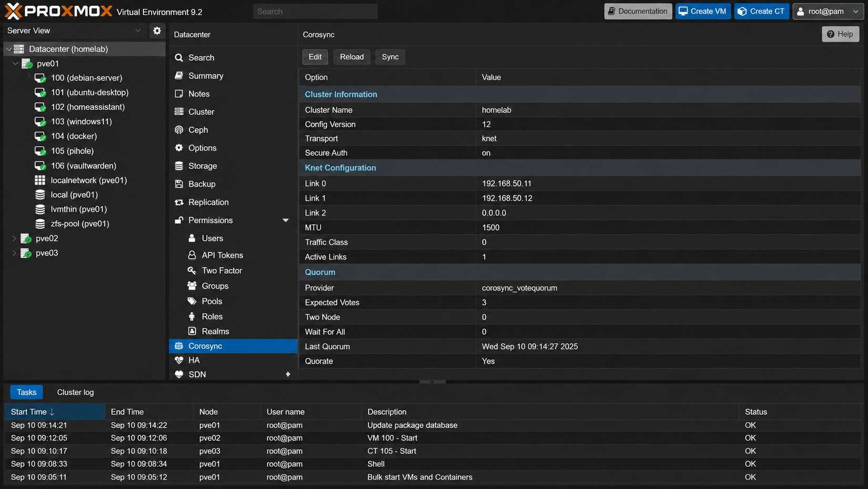868x489 pixels.
Task: Sort by the Start Time column header
Action: [x=55, y=412]
